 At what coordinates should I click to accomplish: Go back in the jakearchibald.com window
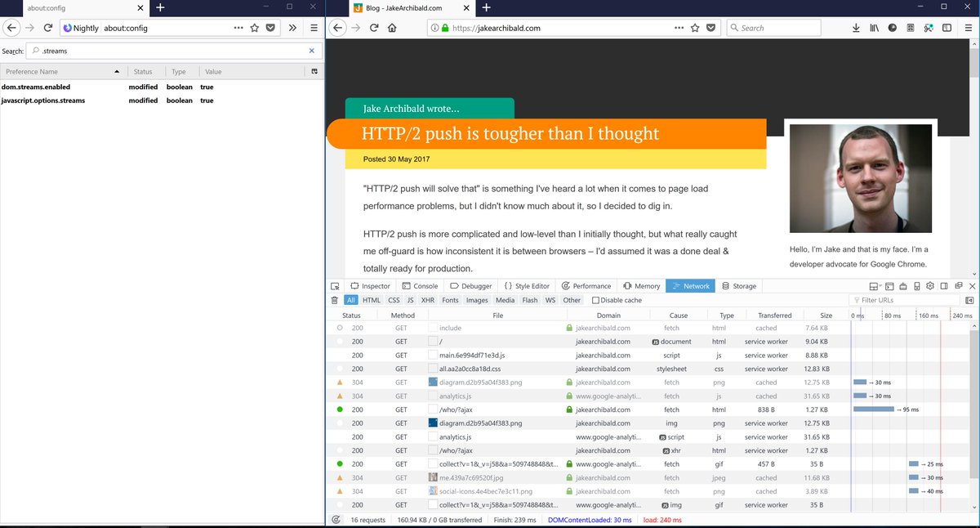pos(338,27)
